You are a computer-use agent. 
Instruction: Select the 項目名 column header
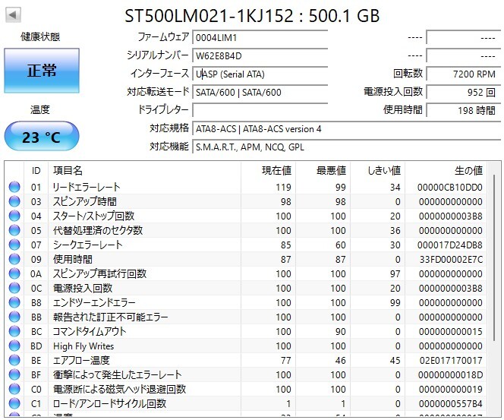144,170
